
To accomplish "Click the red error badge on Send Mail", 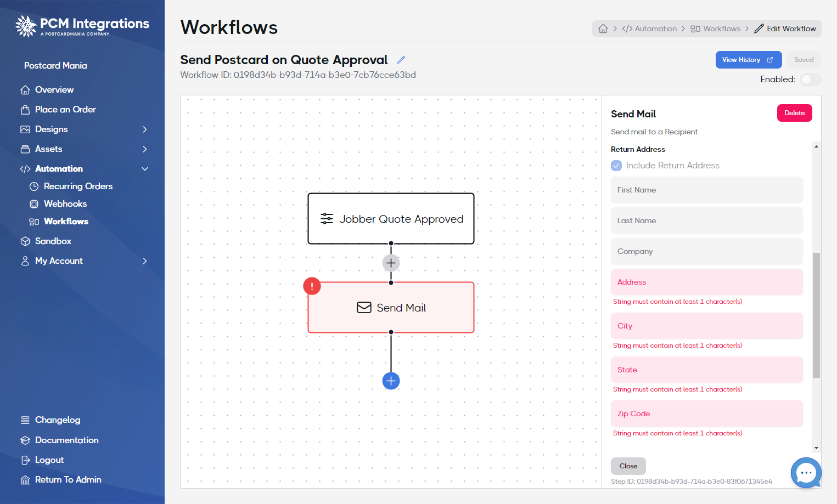I will (x=312, y=286).
